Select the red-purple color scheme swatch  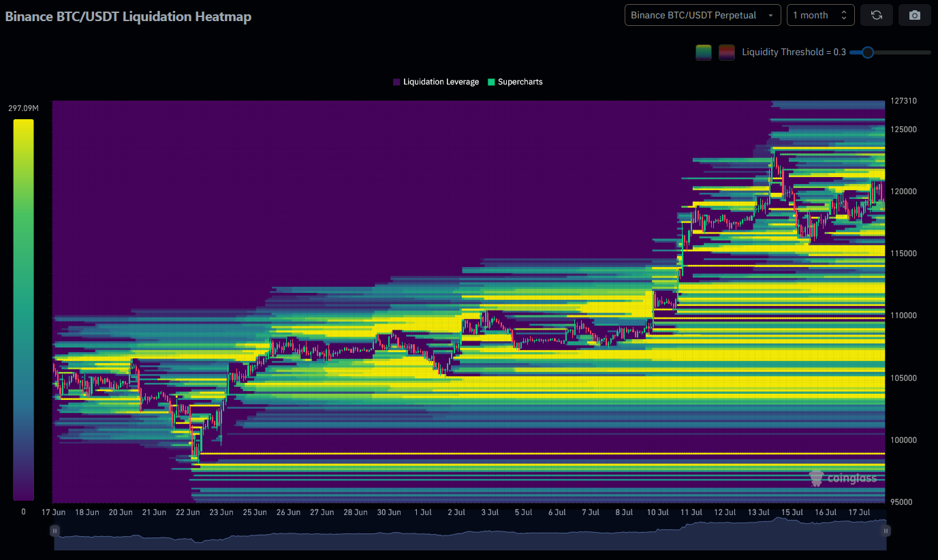[x=727, y=52]
